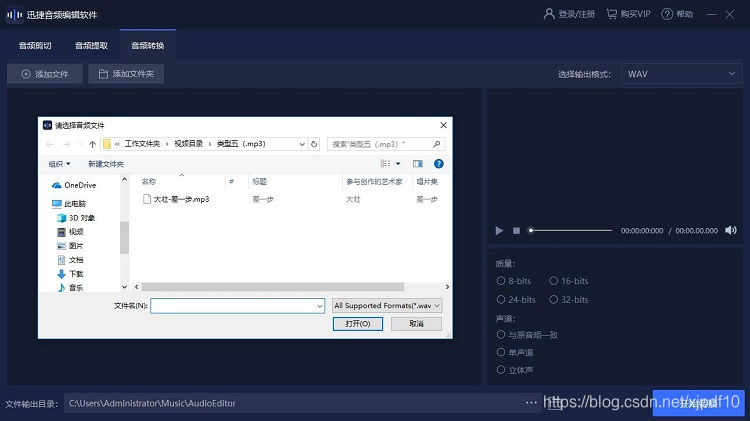The image size is (750, 421).
Task: Click 视频目录 in the breadcrumb path
Action: (x=188, y=144)
